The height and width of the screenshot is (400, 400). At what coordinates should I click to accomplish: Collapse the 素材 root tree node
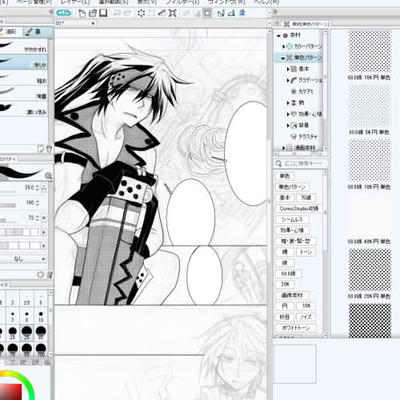point(279,35)
